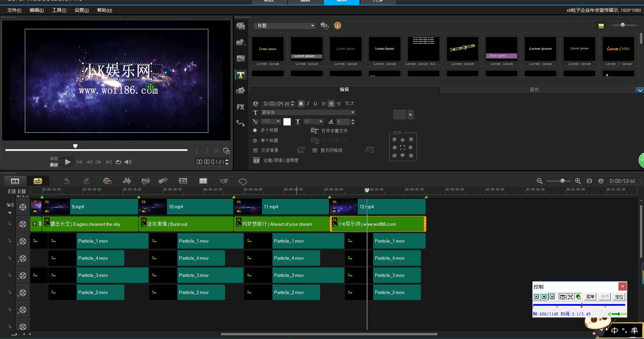Zoom in the timeline with magnifier plus
This screenshot has width=644, height=339.
pyautogui.click(x=578, y=181)
